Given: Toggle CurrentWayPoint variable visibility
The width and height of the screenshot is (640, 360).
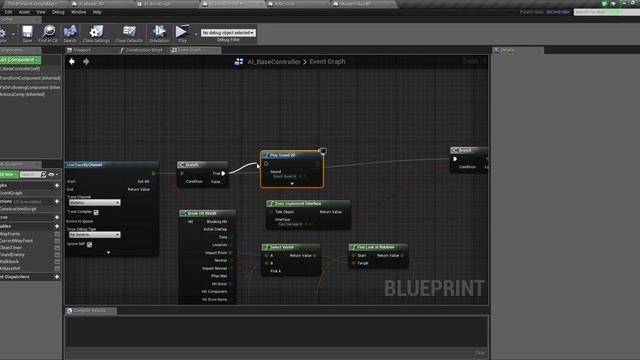Looking at the screenshot, I should 57,241.
